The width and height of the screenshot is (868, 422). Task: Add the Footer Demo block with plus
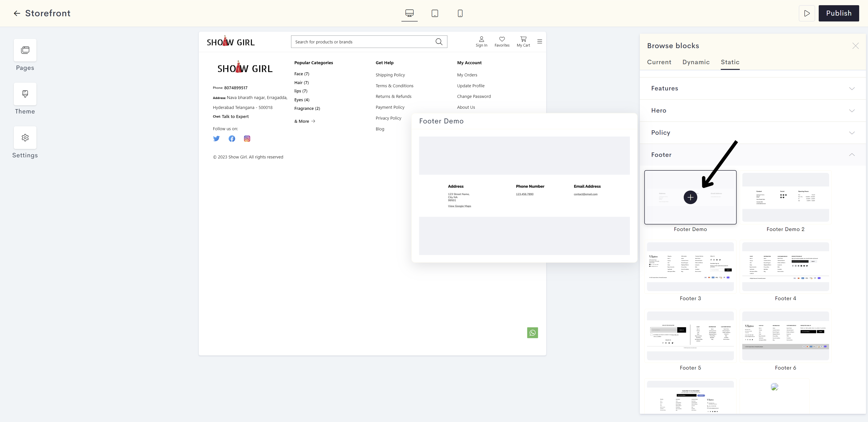click(690, 197)
